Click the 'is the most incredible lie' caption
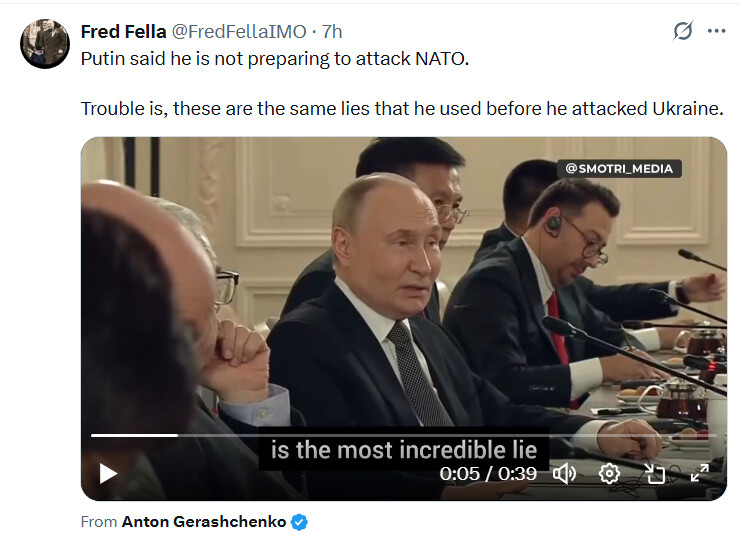Screen dimensions: 740x545 (x=404, y=449)
